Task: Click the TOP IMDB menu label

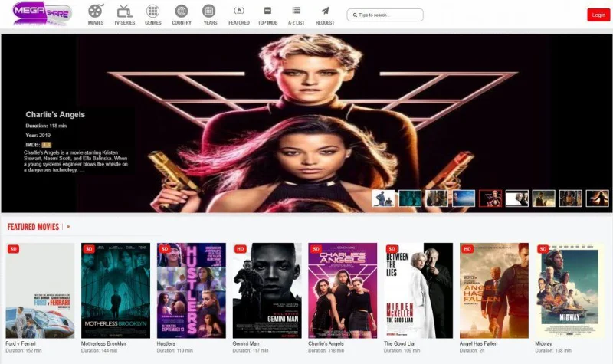Action: point(267,23)
